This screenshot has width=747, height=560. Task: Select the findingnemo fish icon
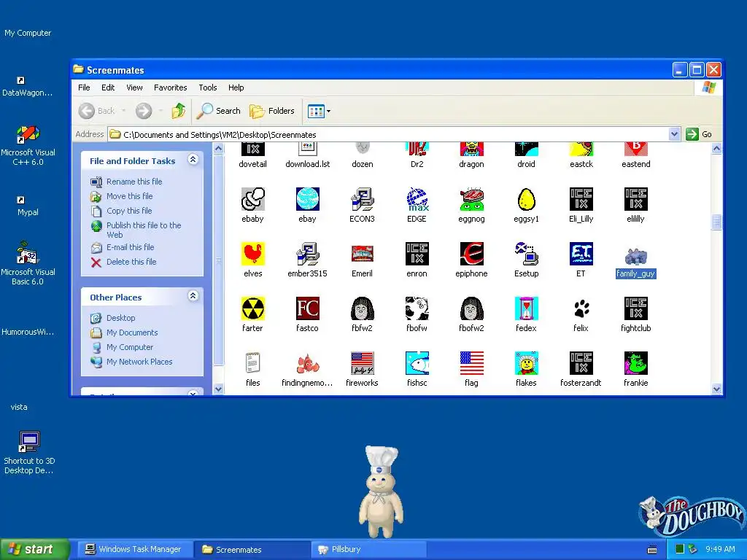307,363
